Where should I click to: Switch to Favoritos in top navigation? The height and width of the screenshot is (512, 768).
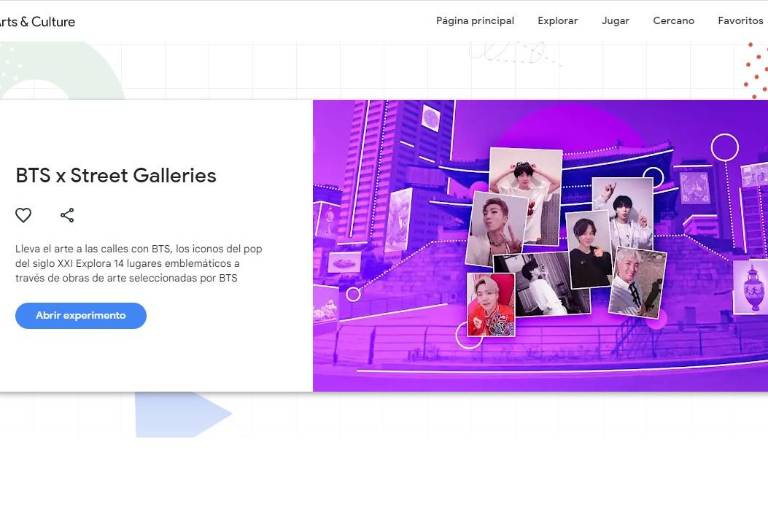coord(740,21)
